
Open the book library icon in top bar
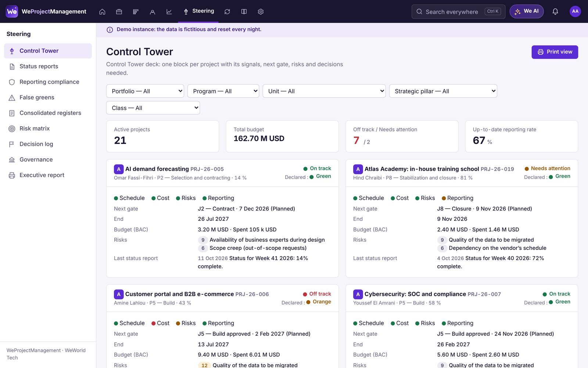click(244, 12)
